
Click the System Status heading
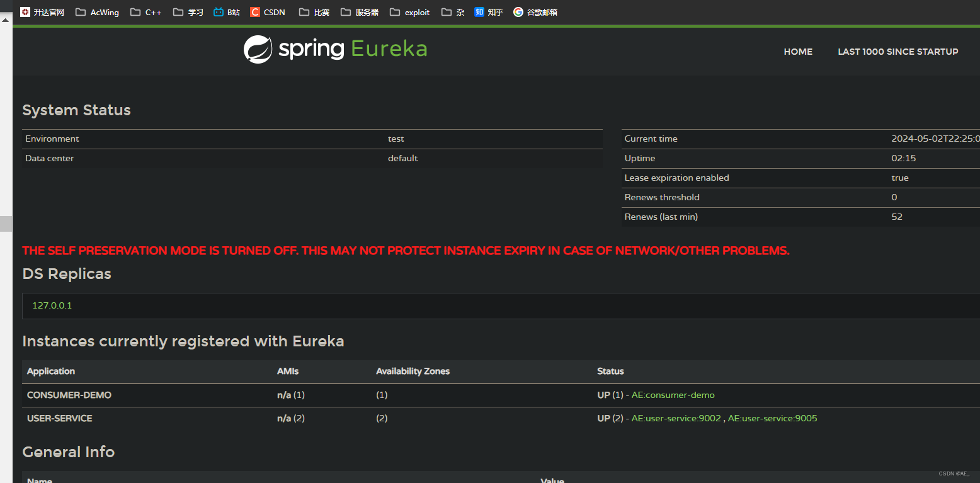pyautogui.click(x=76, y=110)
